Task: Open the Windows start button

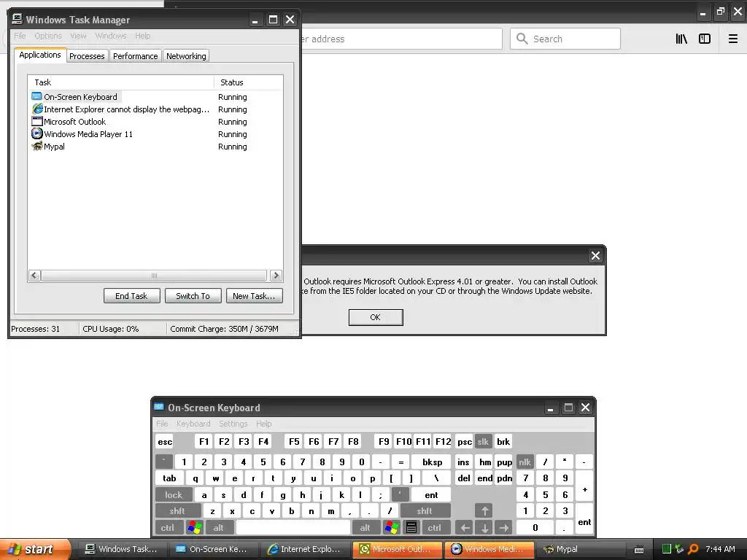Action: [35, 549]
